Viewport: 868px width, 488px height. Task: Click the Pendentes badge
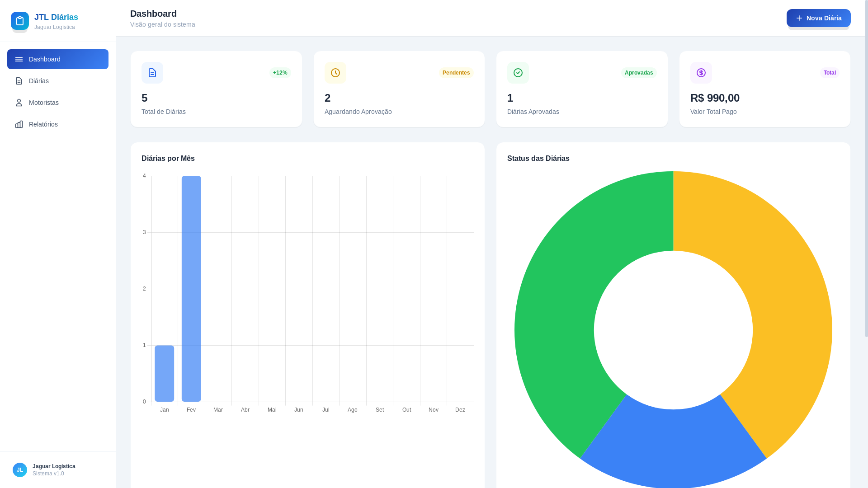(456, 73)
